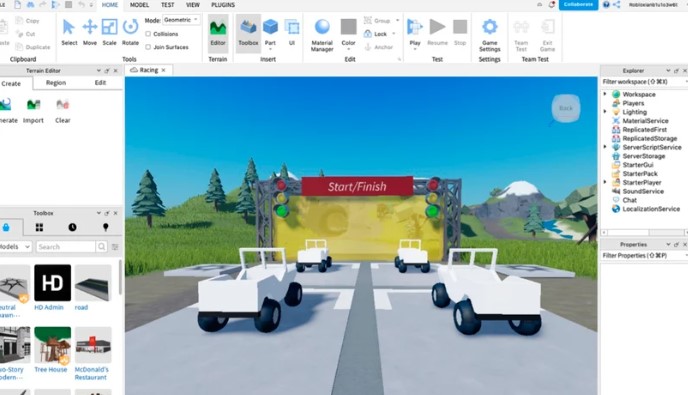Click the Toolbox search magnifier
Screen dimensions: 688x395
click(x=101, y=247)
